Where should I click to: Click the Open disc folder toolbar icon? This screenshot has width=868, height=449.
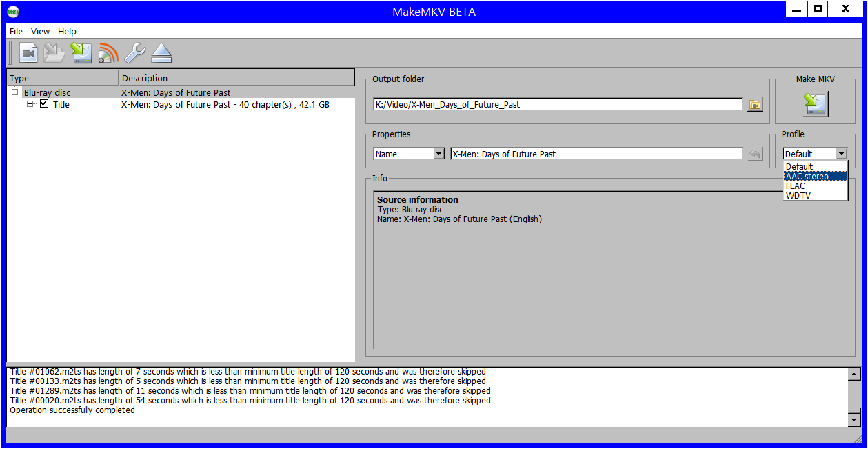[54, 53]
